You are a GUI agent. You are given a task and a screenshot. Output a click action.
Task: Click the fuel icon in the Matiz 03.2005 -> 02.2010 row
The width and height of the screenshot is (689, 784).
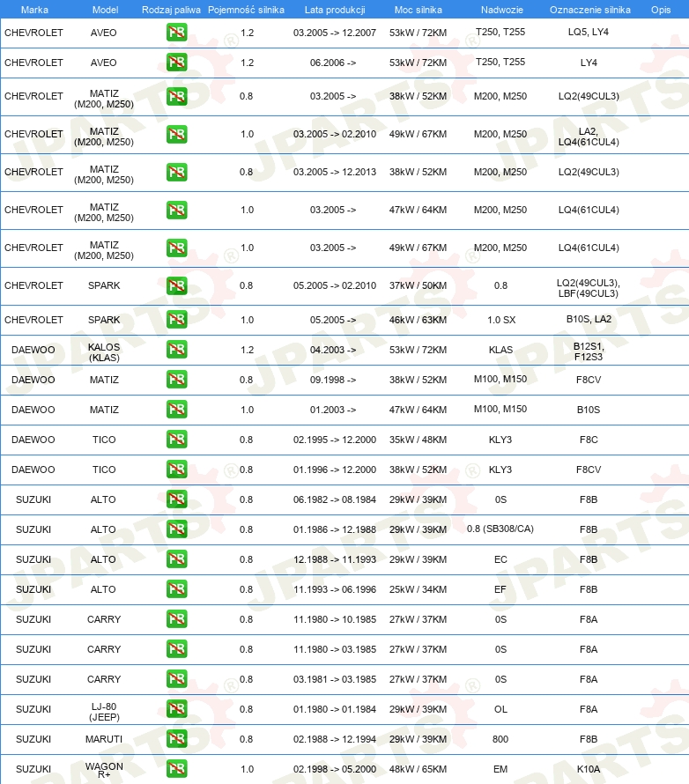point(176,134)
